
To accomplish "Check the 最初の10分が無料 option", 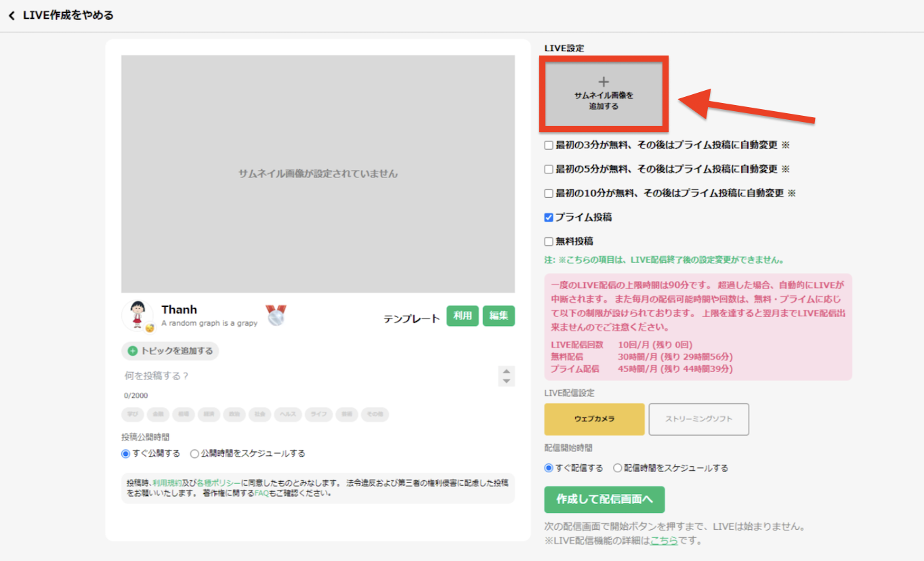I will coord(549,193).
